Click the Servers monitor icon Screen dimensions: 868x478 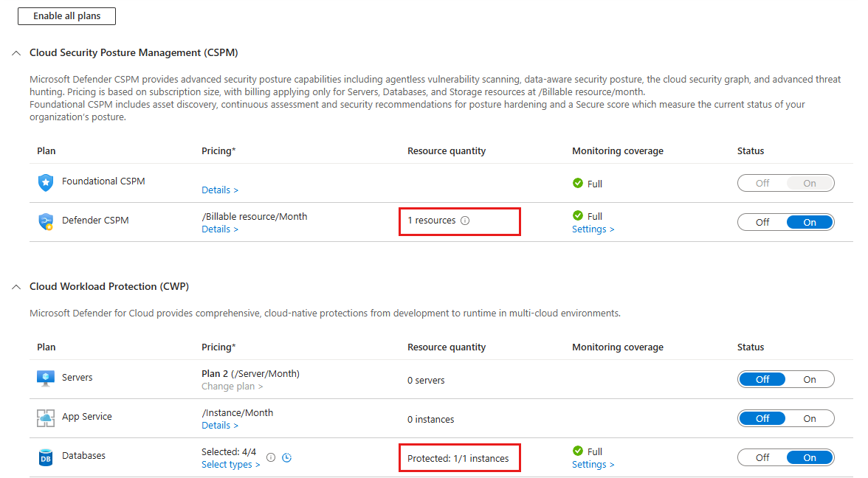click(46, 378)
